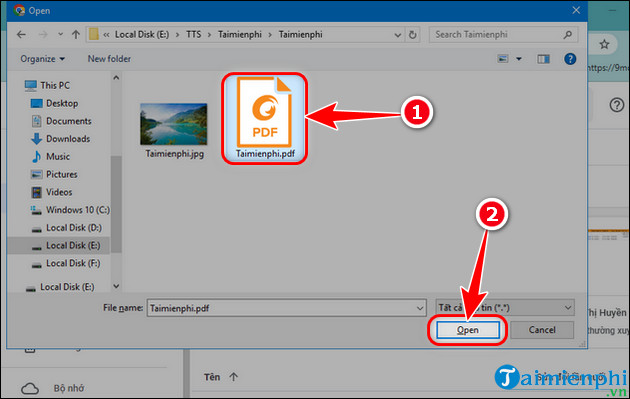Toggle the preview pane

(x=543, y=59)
